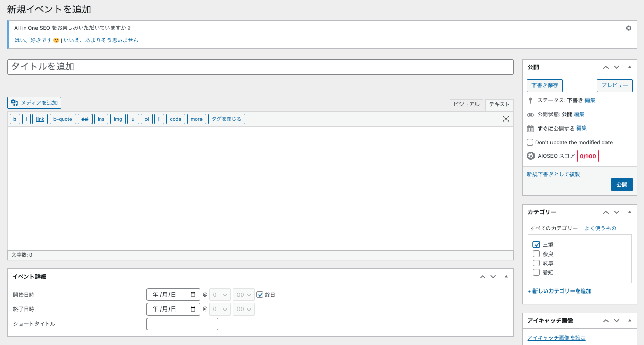Click いいえ、あまりそう思いません link
This screenshot has height=345, width=644.
(x=101, y=40)
